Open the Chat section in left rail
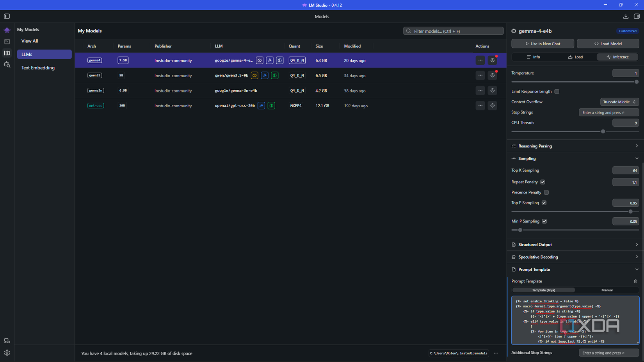Screen dimensions: 644x362 click(7, 30)
